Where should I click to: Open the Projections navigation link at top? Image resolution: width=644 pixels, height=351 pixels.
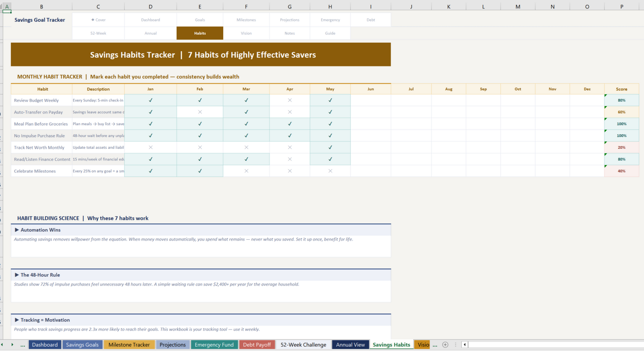[290, 20]
